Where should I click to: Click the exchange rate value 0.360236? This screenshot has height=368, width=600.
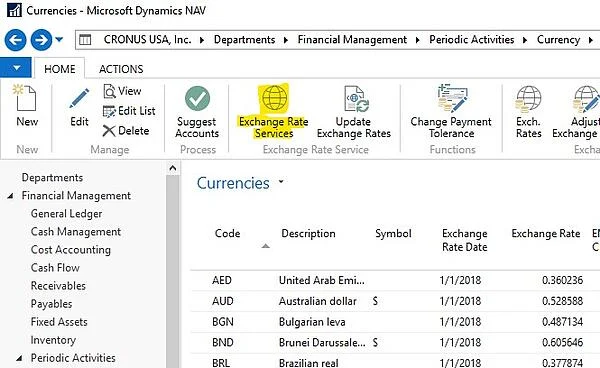(562, 280)
